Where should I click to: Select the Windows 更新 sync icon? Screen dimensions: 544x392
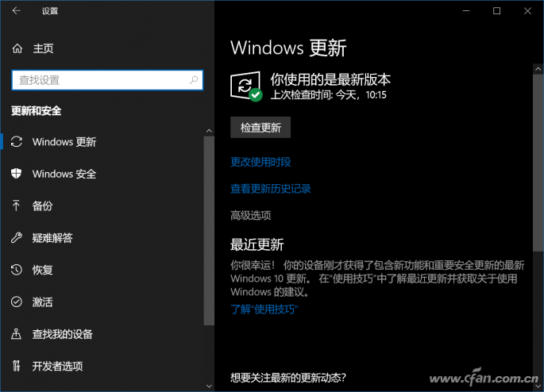(17, 142)
